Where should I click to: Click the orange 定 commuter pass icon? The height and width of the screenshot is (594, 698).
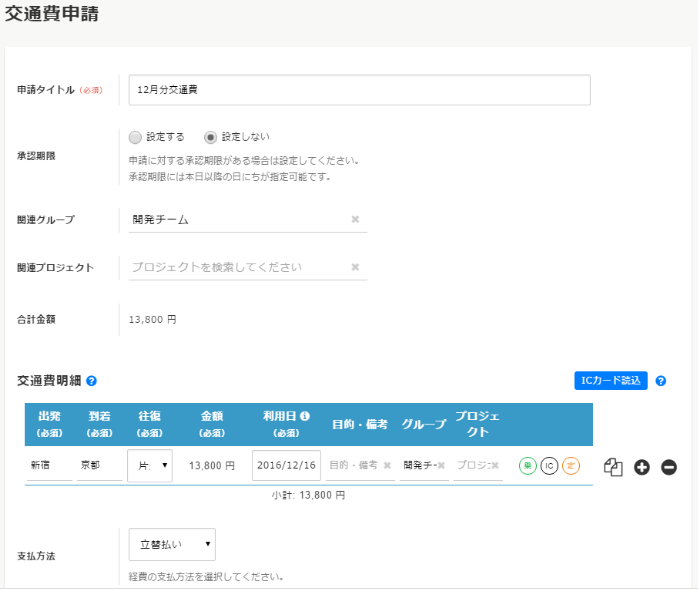(571, 466)
